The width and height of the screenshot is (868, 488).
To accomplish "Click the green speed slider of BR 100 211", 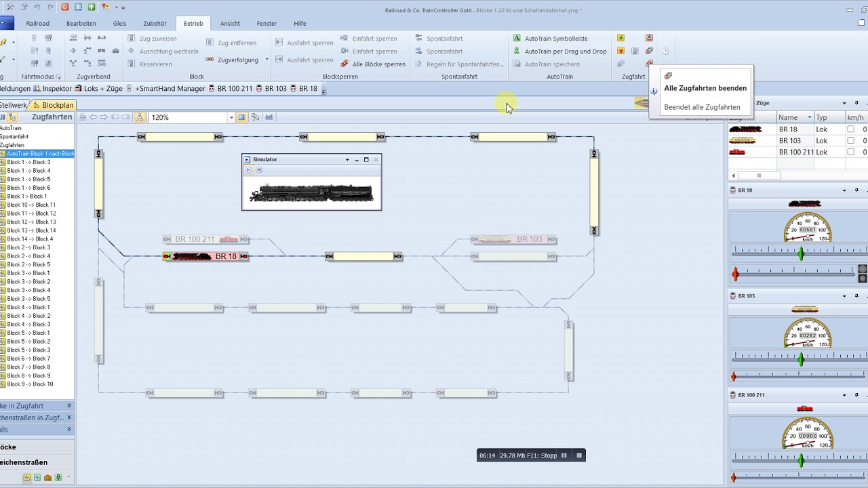I will (x=801, y=460).
